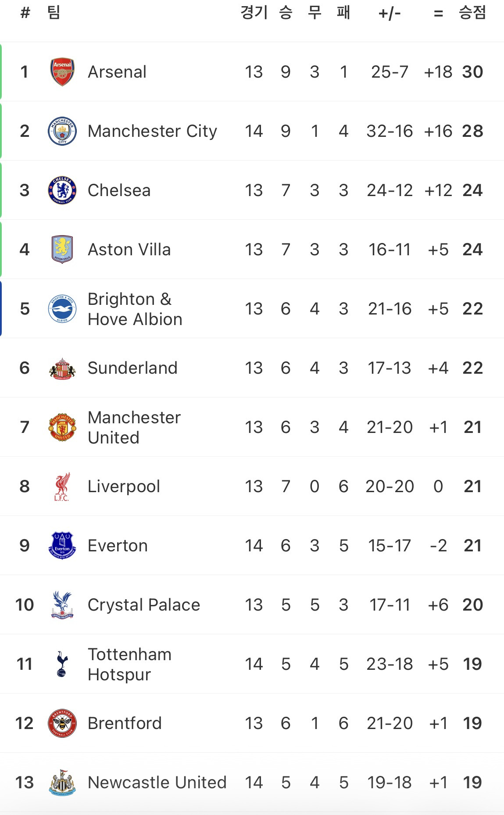The height and width of the screenshot is (815, 504).
Task: Sort by the 승점 points column header
Action: click(472, 13)
